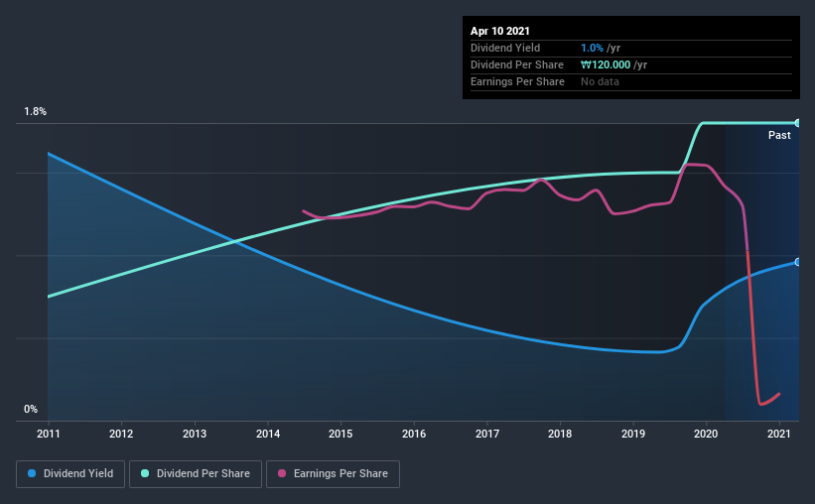Toggle the Dividend Yield legend button
The width and height of the screenshot is (815, 504).
point(70,474)
